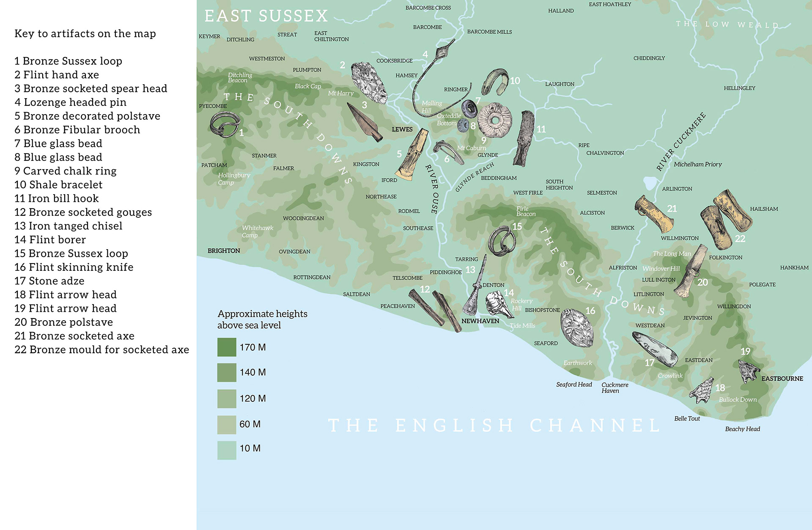Click the Newhaven town label
The height and width of the screenshot is (530, 812).
480,321
